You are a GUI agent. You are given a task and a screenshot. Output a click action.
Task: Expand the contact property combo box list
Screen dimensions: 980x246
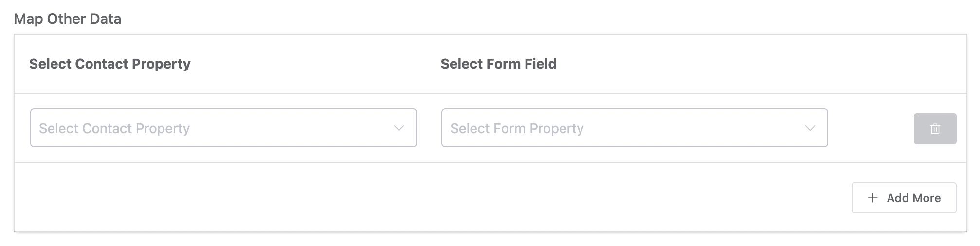[x=223, y=128]
